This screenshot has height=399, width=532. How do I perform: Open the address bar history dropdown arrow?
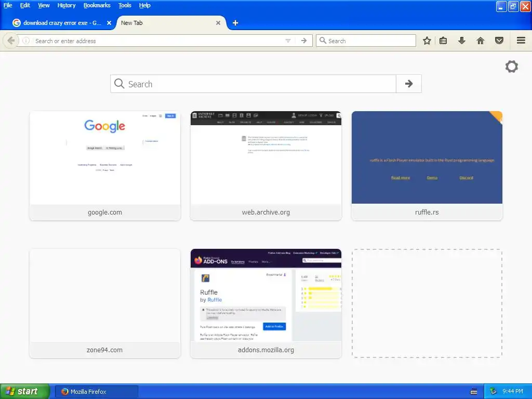pyautogui.click(x=288, y=41)
